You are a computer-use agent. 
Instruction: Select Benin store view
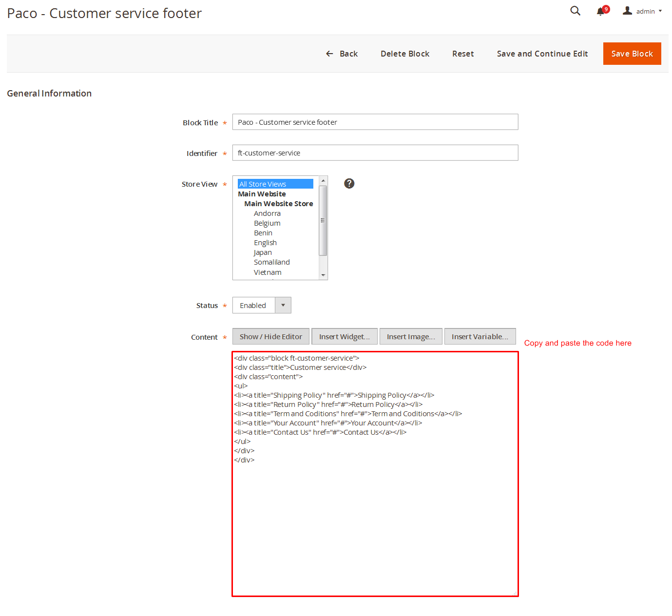[263, 233]
